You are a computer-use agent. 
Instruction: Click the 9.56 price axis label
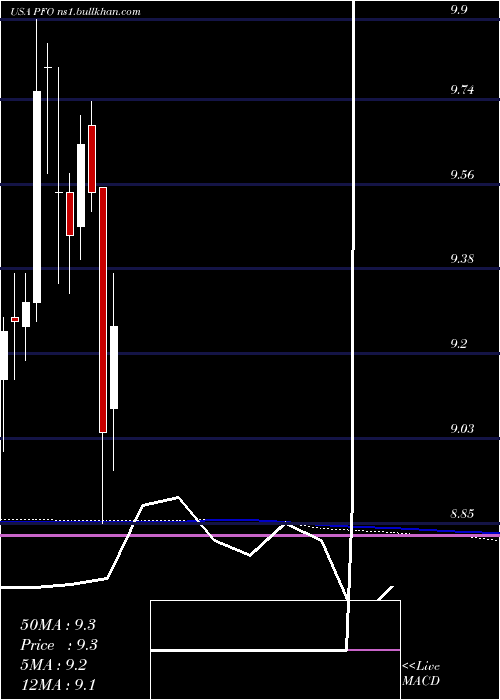click(462, 175)
